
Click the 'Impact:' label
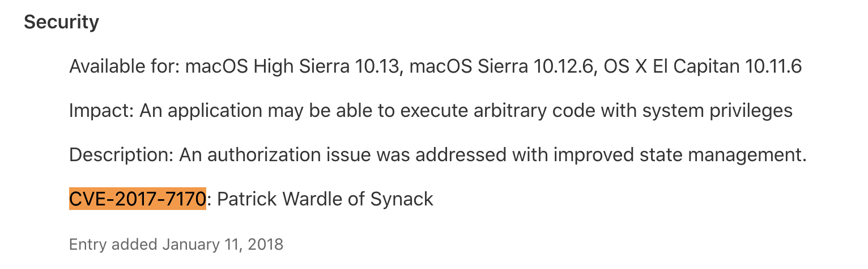(x=101, y=111)
